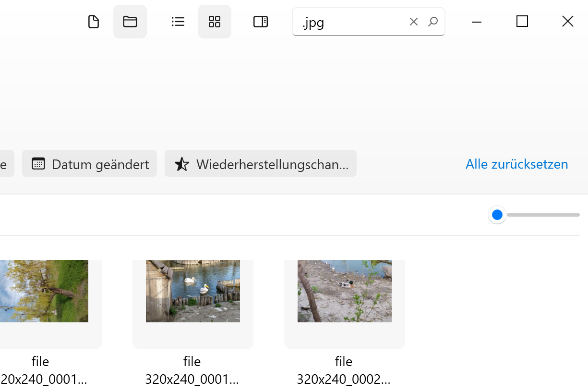Click into the .jpg search field
Viewport: 588px width, 392px height.
pyautogui.click(x=350, y=22)
